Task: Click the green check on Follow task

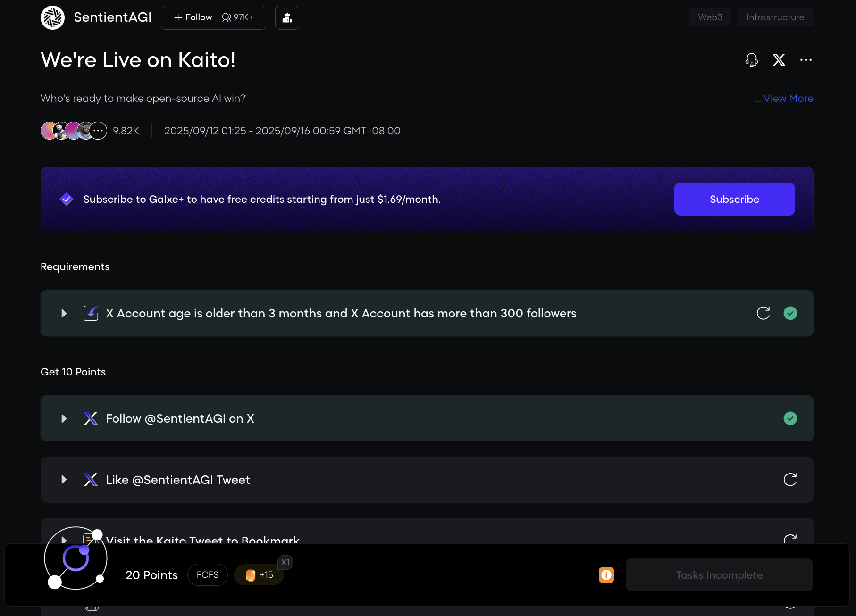Action: click(x=790, y=418)
